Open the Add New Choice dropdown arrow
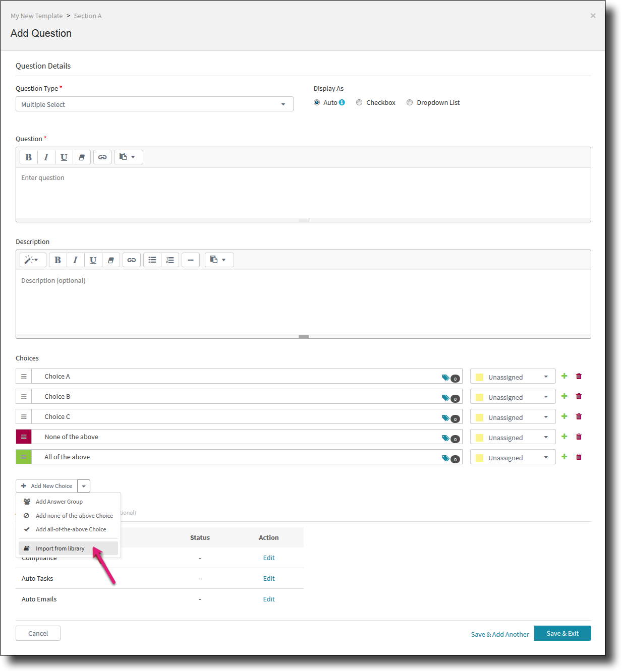The width and height of the screenshot is (622, 672). pyautogui.click(x=83, y=485)
